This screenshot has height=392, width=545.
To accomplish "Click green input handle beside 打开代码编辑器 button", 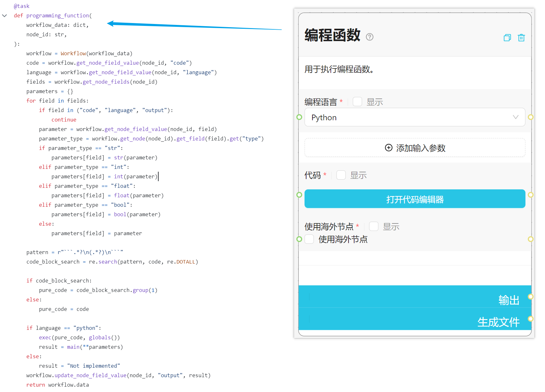I will tap(299, 195).
